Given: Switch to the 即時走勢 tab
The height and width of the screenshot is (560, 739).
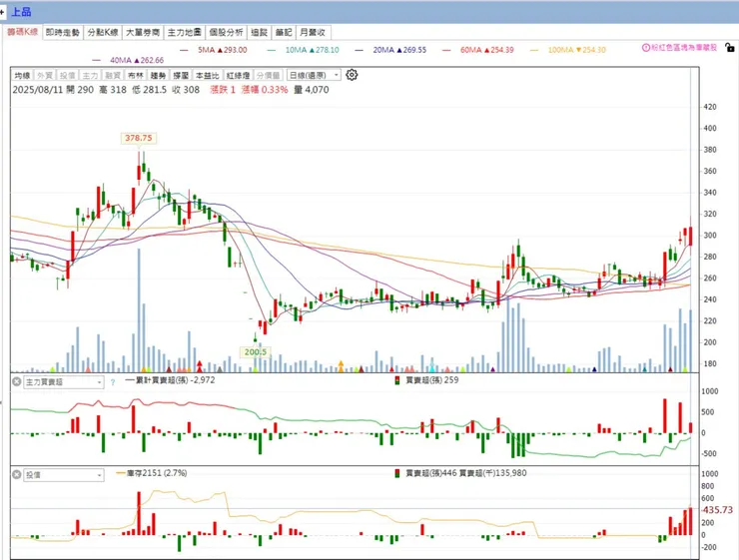Looking at the screenshot, I should point(63,33).
